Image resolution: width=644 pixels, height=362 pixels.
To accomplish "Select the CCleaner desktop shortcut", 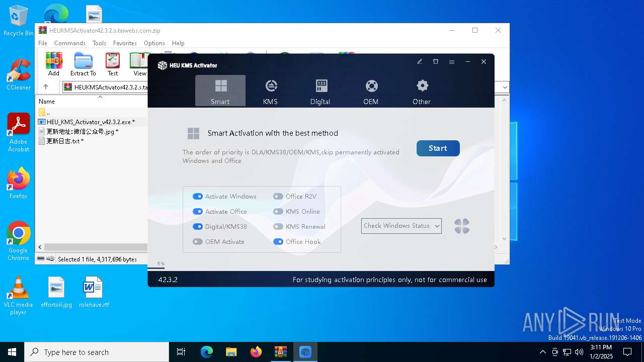I will [19, 74].
